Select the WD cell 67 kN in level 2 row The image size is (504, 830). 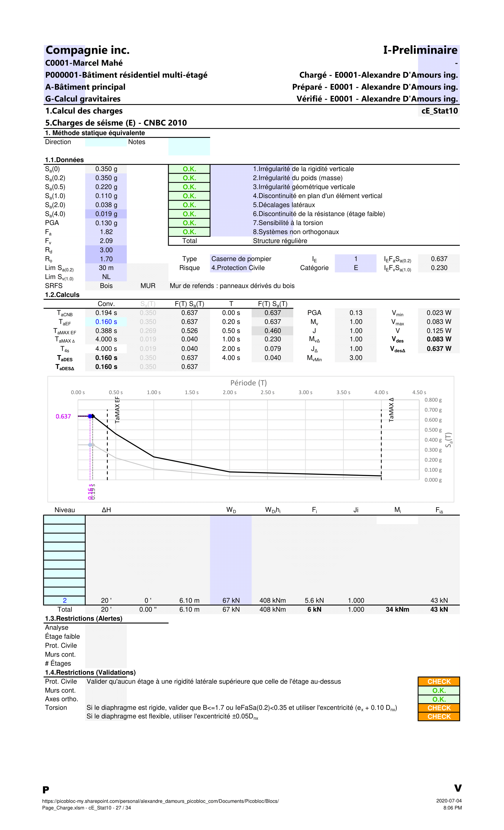[x=231, y=600]
